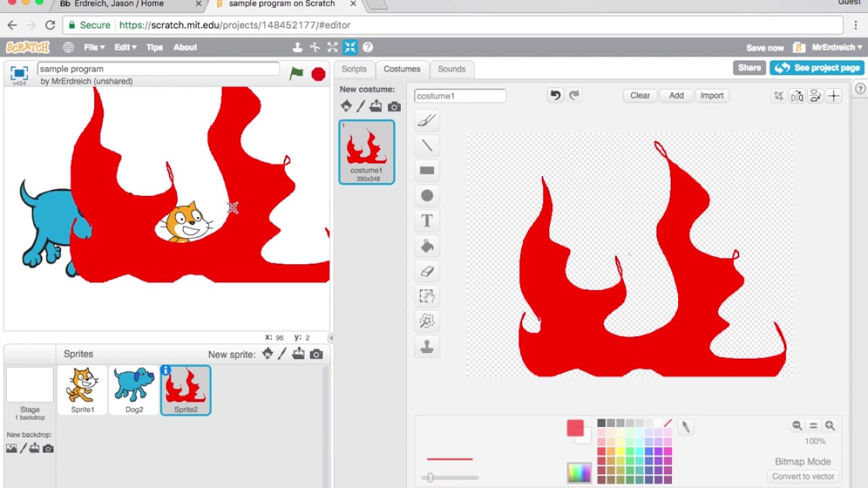Set costume center crosshair
This screenshot has width=868, height=488.
point(833,96)
